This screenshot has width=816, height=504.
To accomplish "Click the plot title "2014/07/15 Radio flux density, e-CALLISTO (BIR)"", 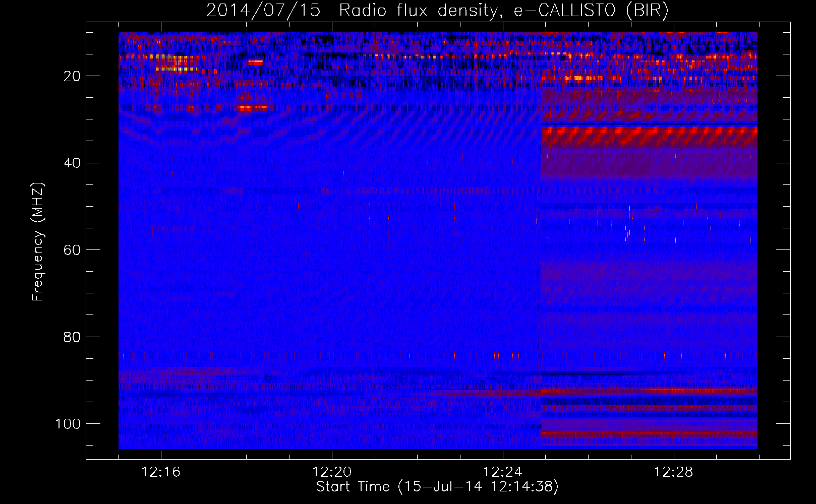I will pos(437,11).
